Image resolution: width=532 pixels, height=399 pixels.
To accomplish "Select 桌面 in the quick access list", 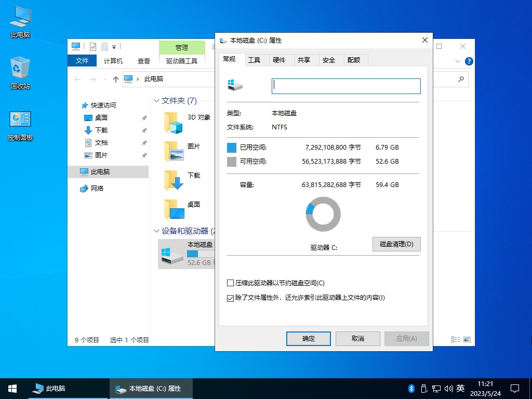I will pyautogui.click(x=101, y=118).
